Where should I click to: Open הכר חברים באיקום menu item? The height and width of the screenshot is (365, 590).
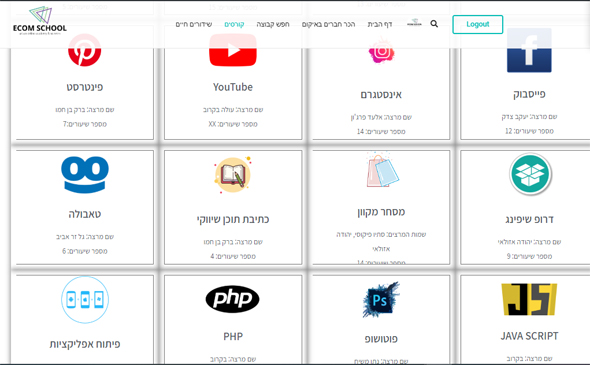[x=328, y=24]
